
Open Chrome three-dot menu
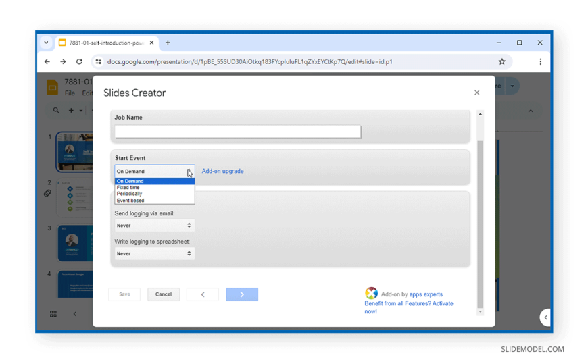(x=540, y=61)
